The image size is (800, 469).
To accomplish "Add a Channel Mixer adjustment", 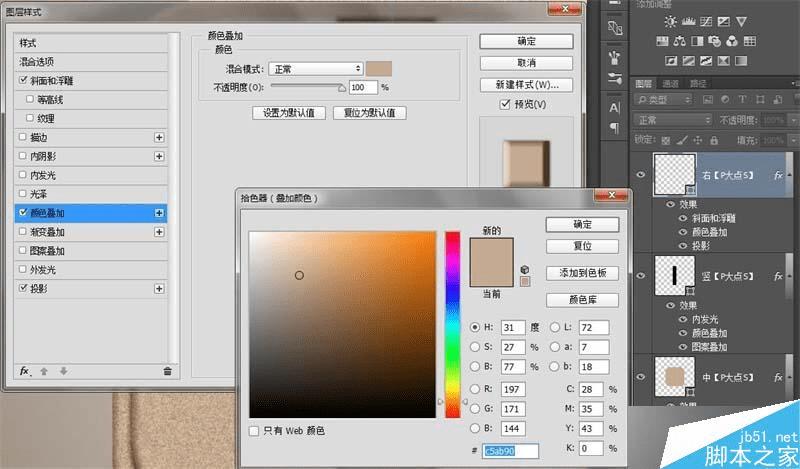I will click(x=732, y=41).
